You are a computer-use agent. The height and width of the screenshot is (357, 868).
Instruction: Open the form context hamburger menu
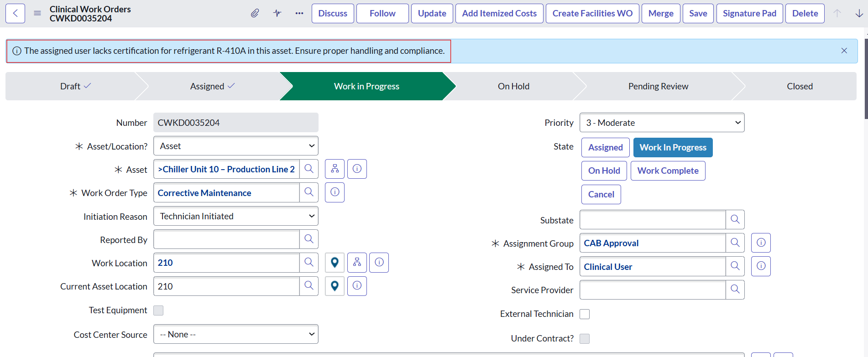(x=37, y=13)
